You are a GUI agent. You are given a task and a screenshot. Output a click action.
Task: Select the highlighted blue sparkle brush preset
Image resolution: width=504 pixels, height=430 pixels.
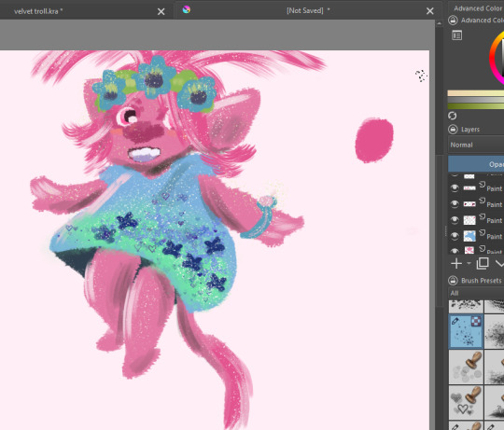click(x=466, y=331)
